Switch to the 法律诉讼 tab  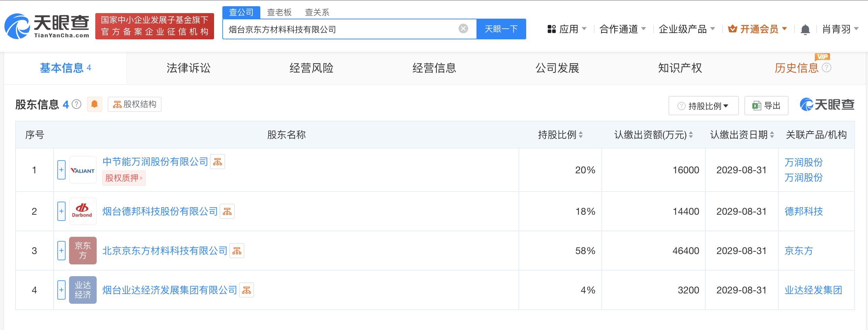point(189,68)
